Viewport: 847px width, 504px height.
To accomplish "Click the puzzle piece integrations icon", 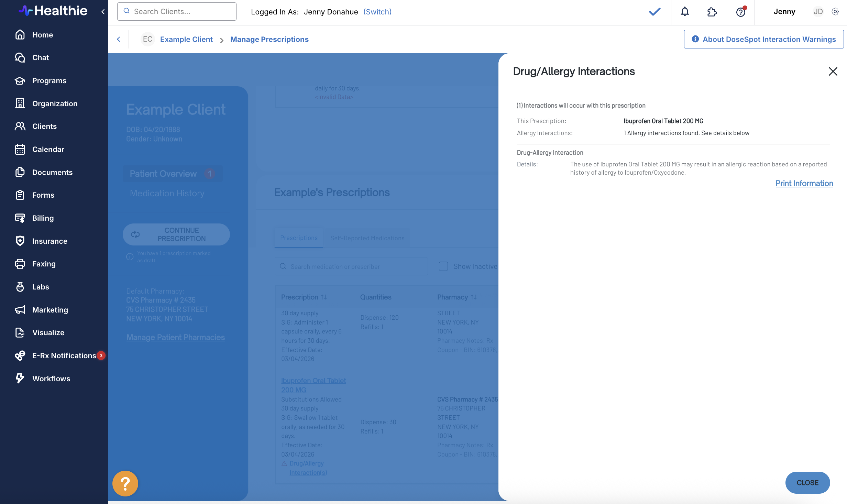I will pyautogui.click(x=712, y=12).
